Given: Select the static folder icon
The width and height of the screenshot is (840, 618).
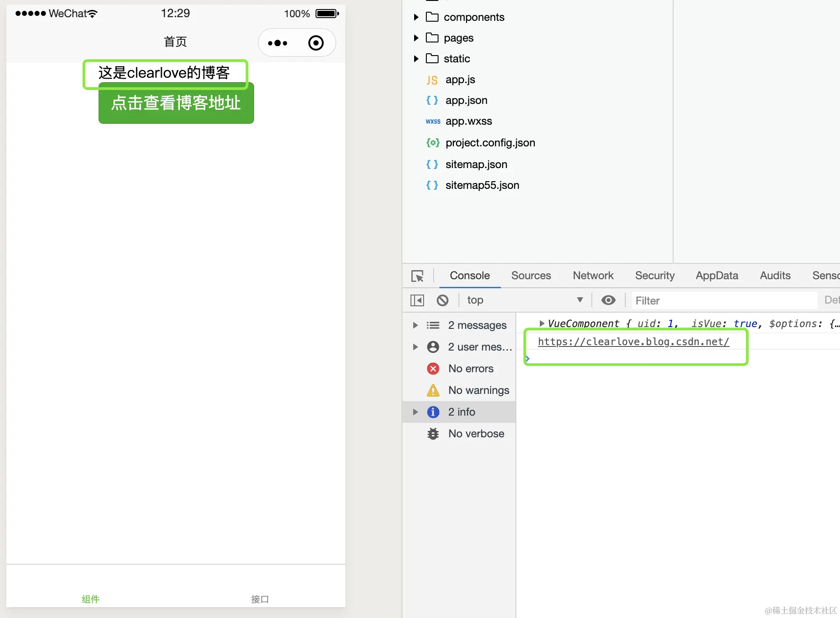Looking at the screenshot, I should pos(432,58).
